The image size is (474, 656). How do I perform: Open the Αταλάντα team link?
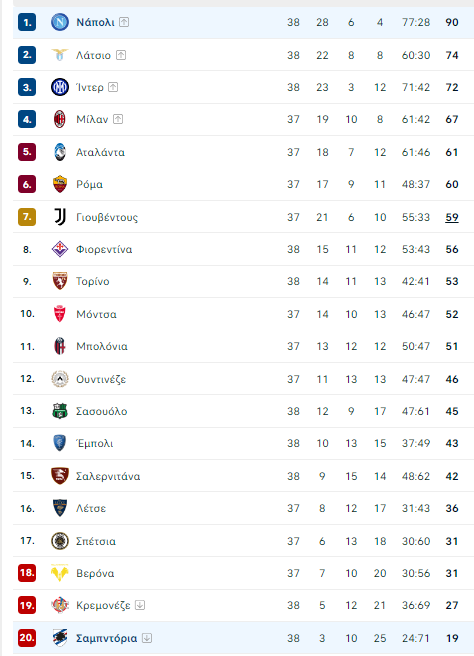click(x=100, y=152)
